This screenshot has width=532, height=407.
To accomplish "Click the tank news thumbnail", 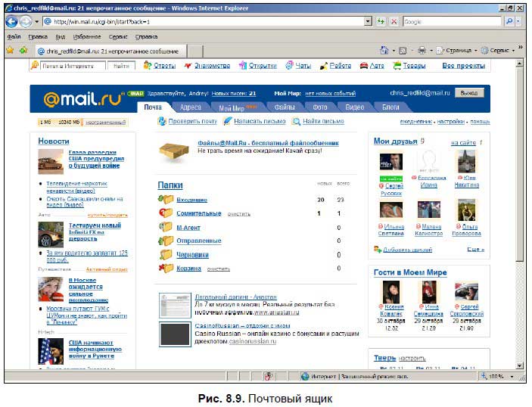I will coord(51,162).
